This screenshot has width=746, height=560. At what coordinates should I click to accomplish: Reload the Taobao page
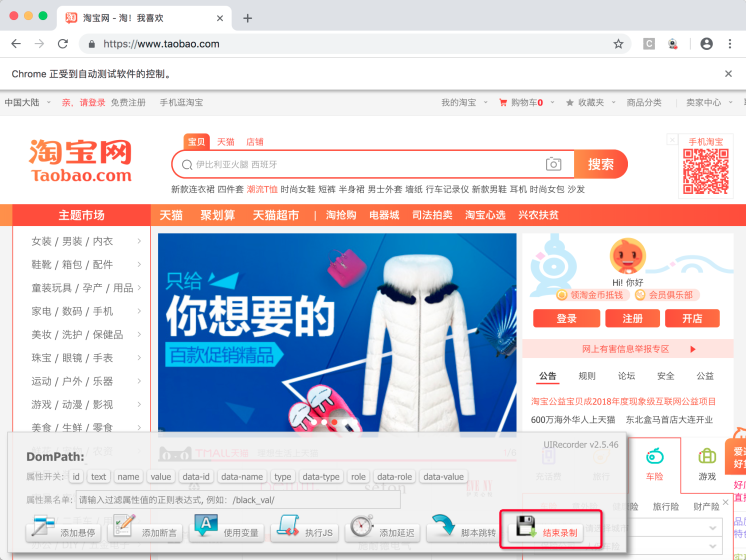(63, 44)
